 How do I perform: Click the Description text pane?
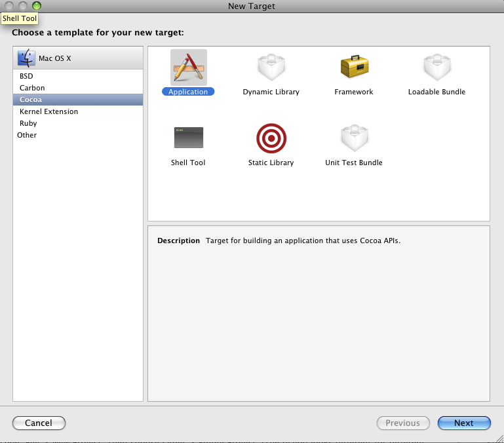click(319, 313)
